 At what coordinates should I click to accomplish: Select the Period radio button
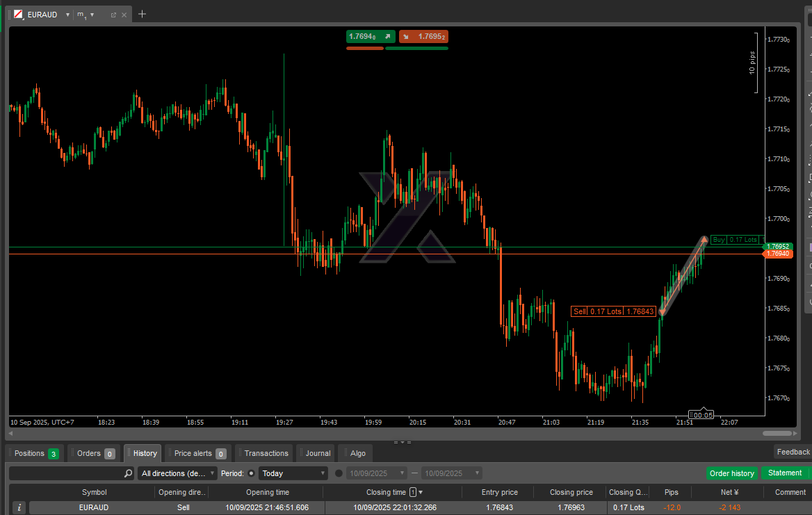(252, 473)
